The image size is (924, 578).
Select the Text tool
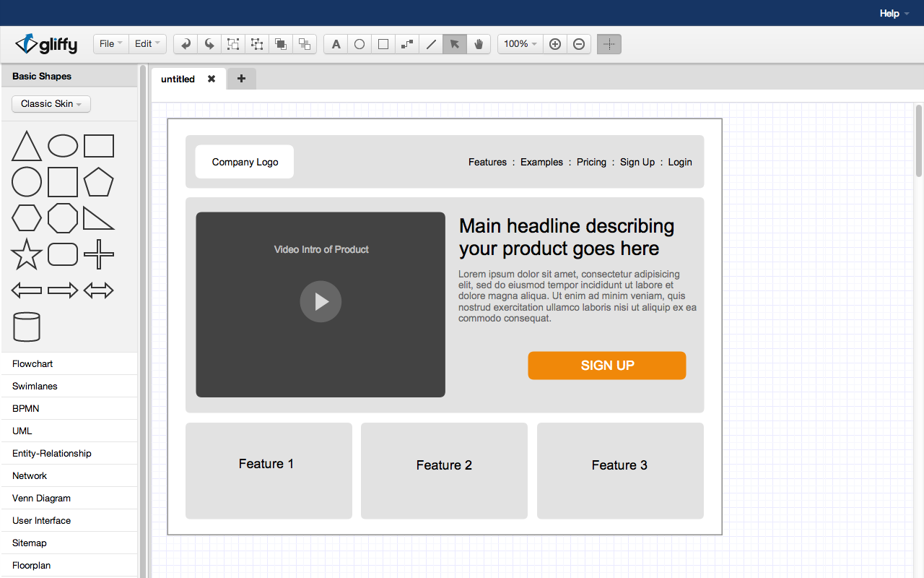pos(336,44)
